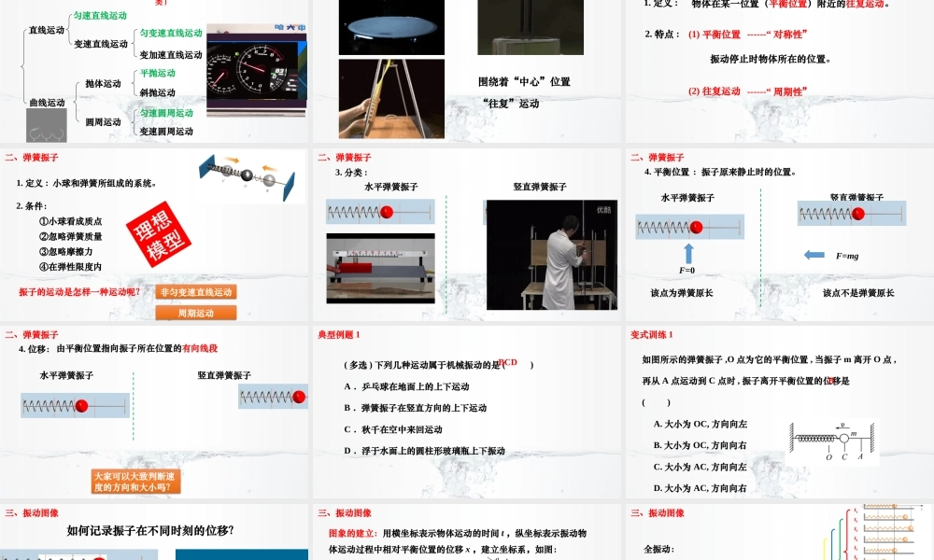Viewport: 934px width, 560px height.
Task: Click the blue upward arrow above F=0
Action: tap(688, 254)
